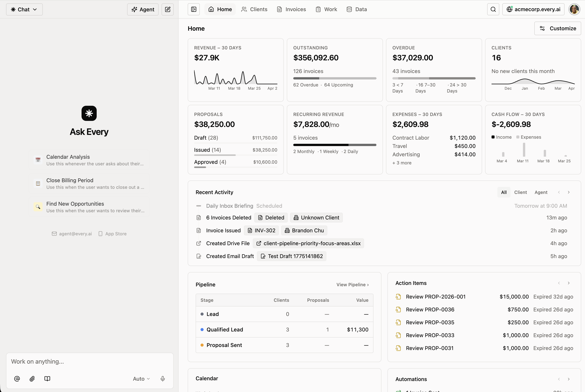The width and height of the screenshot is (585, 392).
Task: Switch Recent Activity filter to Agent
Action: tap(541, 192)
